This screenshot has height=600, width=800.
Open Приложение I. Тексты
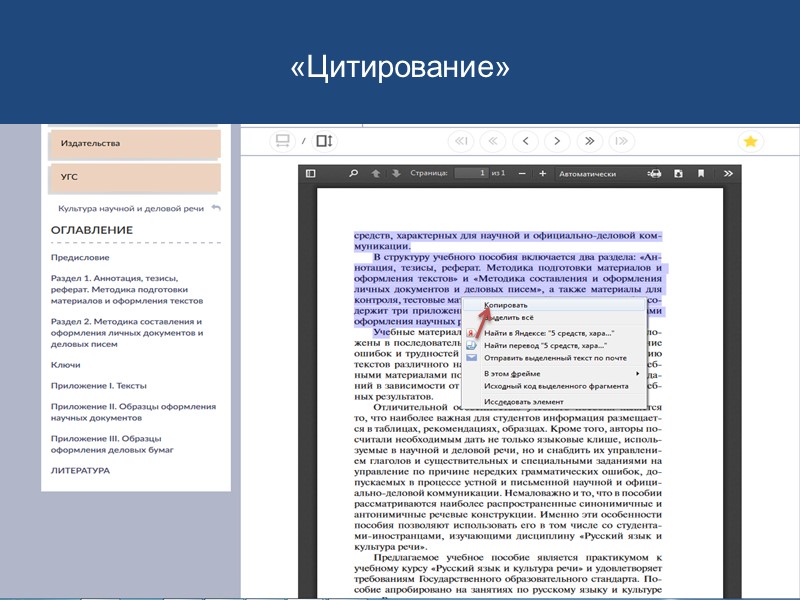point(98,386)
